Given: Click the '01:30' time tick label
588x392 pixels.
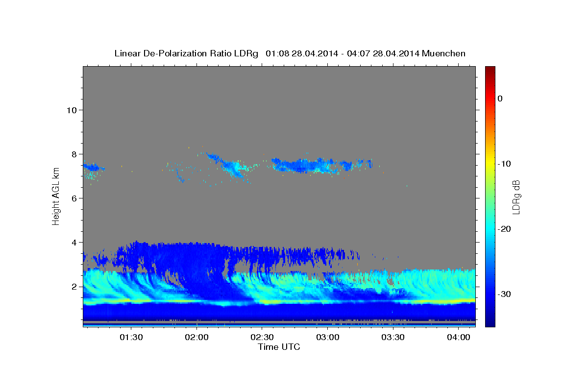Looking at the screenshot, I should click(x=131, y=338).
